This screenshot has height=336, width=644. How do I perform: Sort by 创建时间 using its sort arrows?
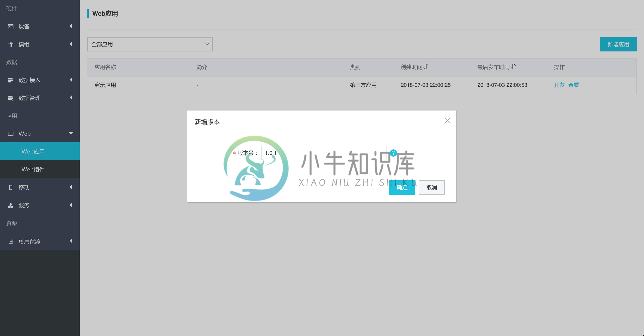(426, 67)
